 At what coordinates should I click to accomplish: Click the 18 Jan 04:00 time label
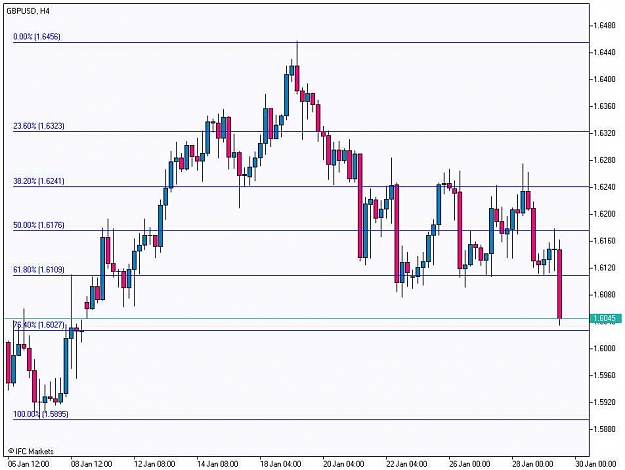(280, 464)
